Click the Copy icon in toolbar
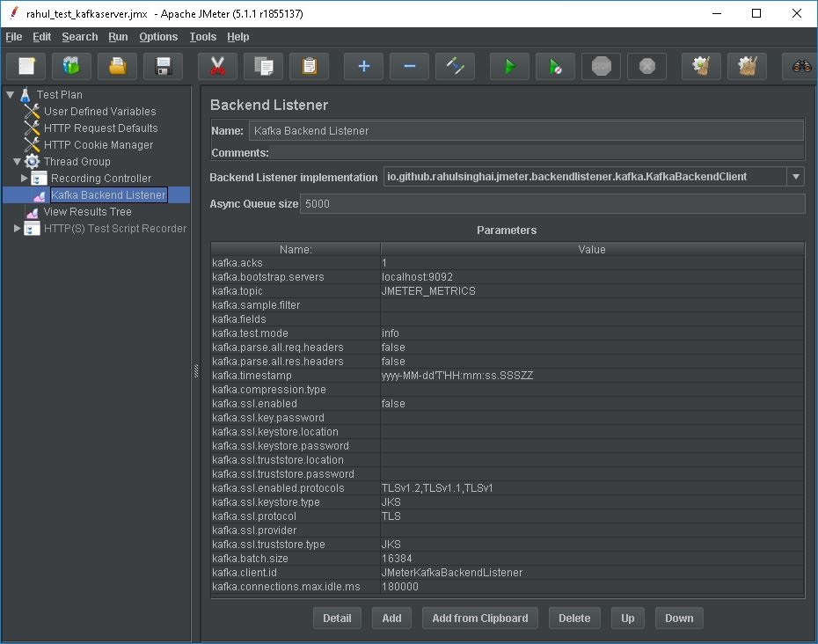This screenshot has height=644, width=818. pyautogui.click(x=264, y=66)
